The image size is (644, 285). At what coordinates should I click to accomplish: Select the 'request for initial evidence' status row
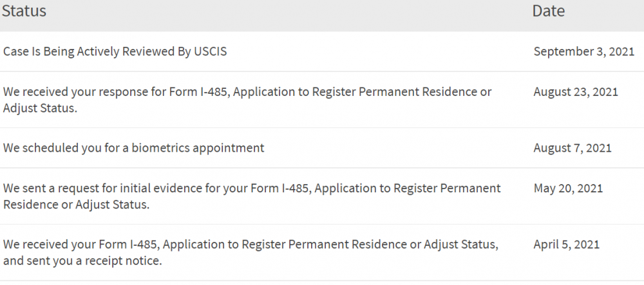pyautogui.click(x=322, y=196)
